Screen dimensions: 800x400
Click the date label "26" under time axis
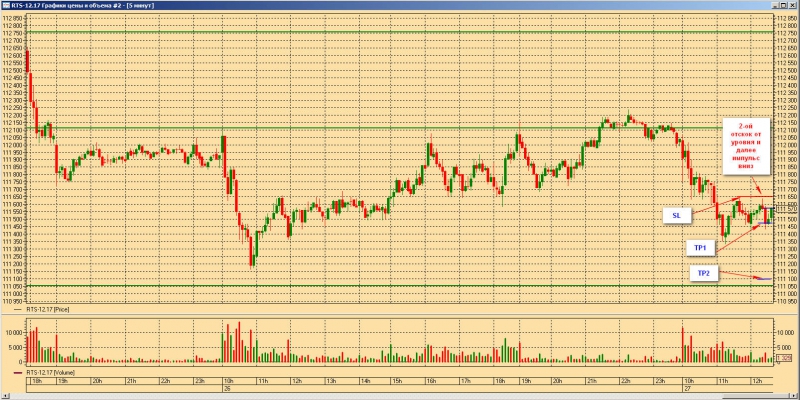(x=227, y=388)
